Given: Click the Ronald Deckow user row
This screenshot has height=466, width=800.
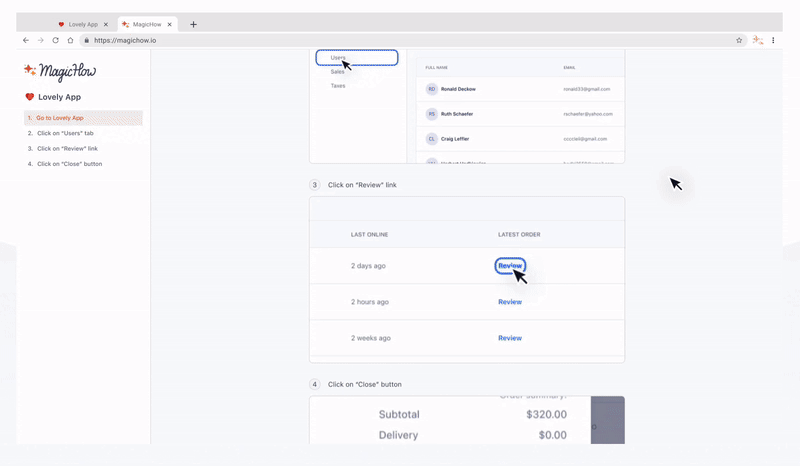Looking at the screenshot, I should point(520,89).
